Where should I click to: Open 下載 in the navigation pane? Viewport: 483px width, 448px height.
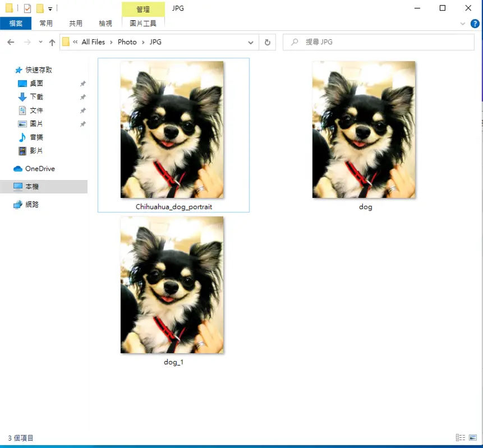click(x=36, y=96)
